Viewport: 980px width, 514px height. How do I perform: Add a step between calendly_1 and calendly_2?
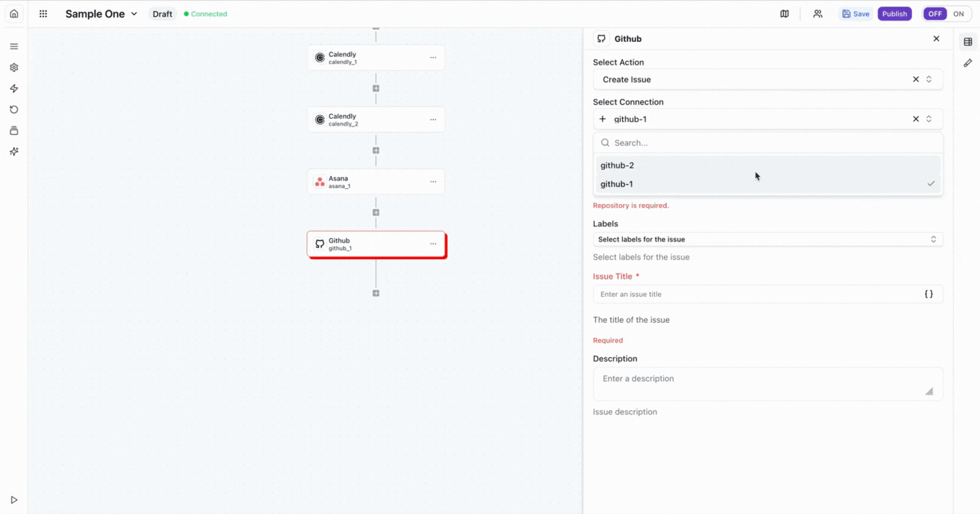pyautogui.click(x=376, y=89)
